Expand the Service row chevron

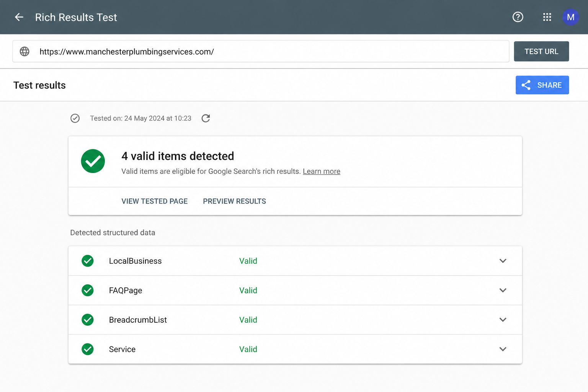[x=503, y=349]
